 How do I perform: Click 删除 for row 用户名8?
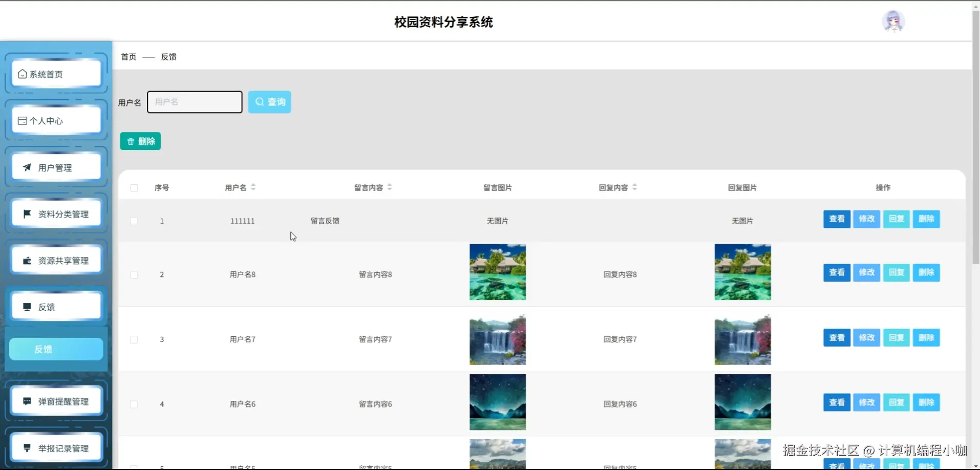point(926,272)
